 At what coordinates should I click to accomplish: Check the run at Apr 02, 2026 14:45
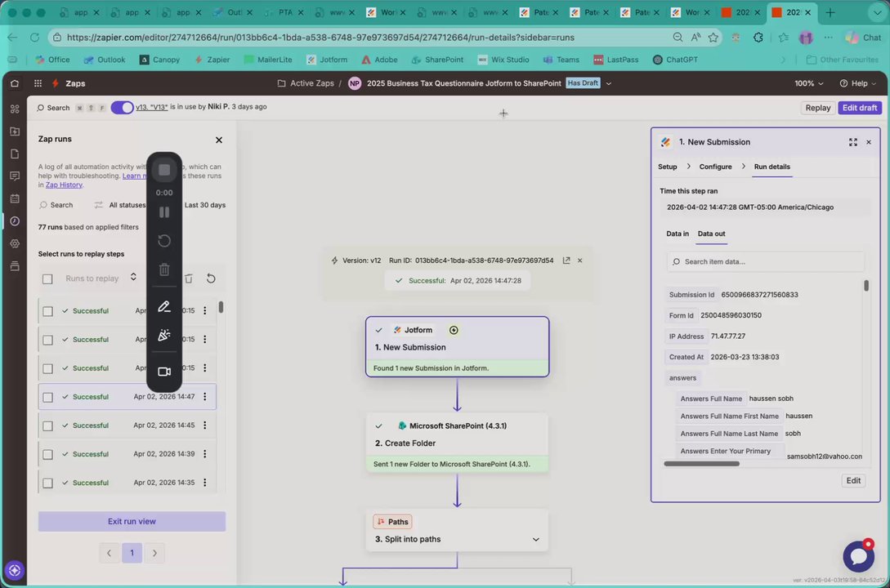[47, 425]
